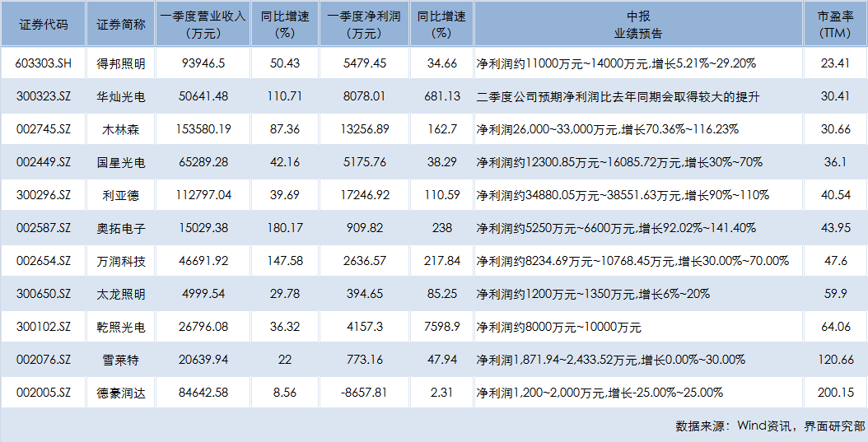This screenshot has height=442, width=868.
Task: Select revenue value 112797.04
Action: coord(203,195)
